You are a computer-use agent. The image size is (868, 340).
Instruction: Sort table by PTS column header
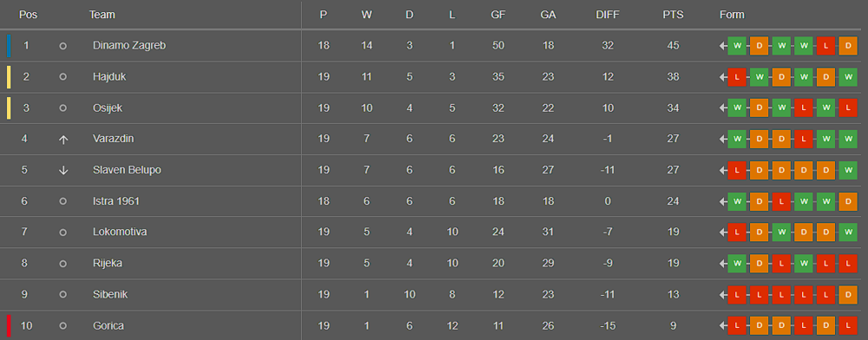[x=674, y=15]
